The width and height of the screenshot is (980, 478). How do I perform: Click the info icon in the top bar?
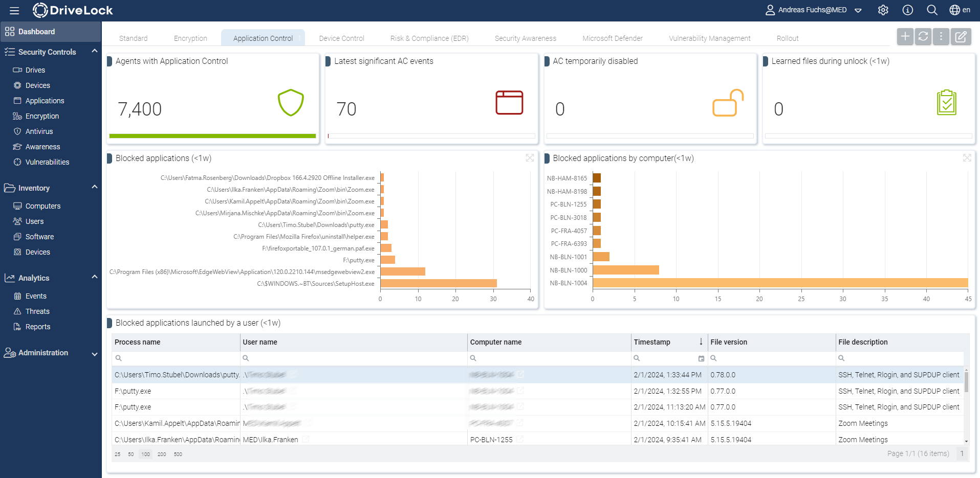pos(907,10)
